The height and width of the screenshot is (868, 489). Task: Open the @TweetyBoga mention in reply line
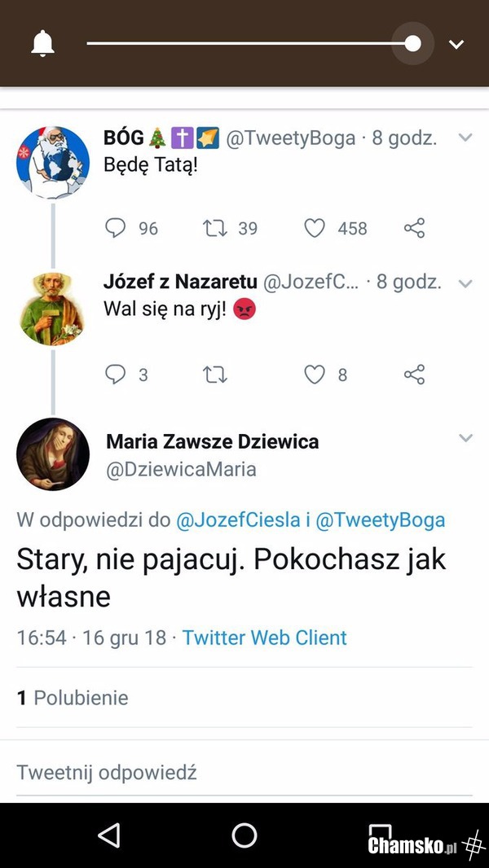(x=380, y=520)
